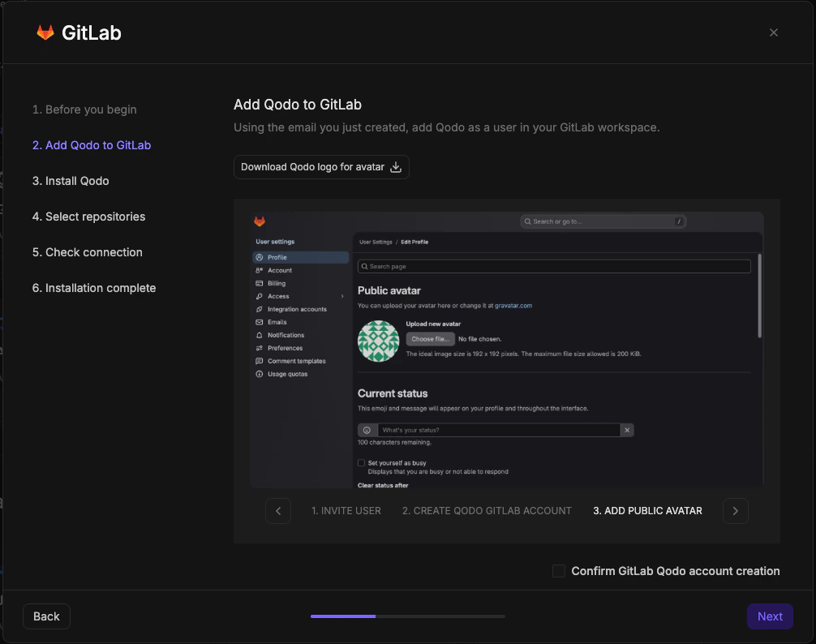The width and height of the screenshot is (816, 644).
Task: Click the Current status heading
Action: pos(393,394)
